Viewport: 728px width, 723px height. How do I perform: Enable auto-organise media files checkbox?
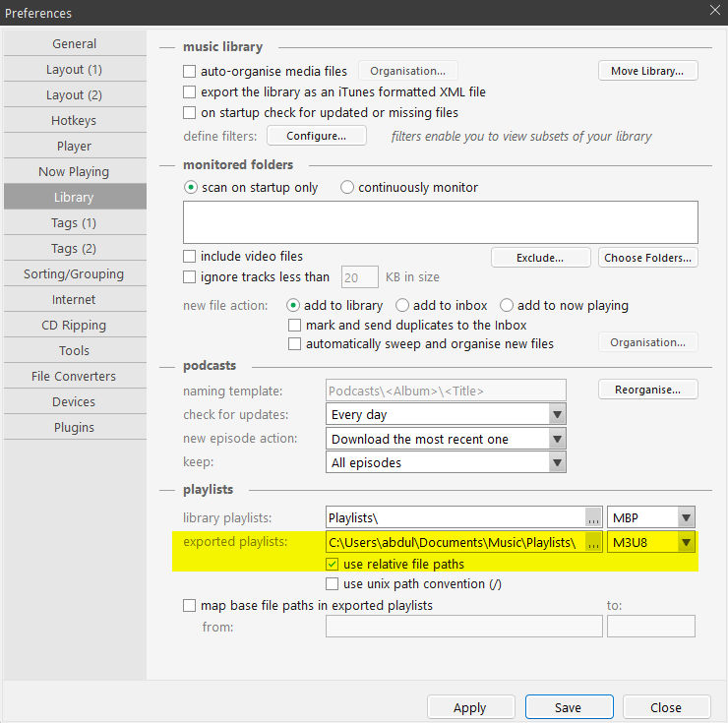click(190, 71)
